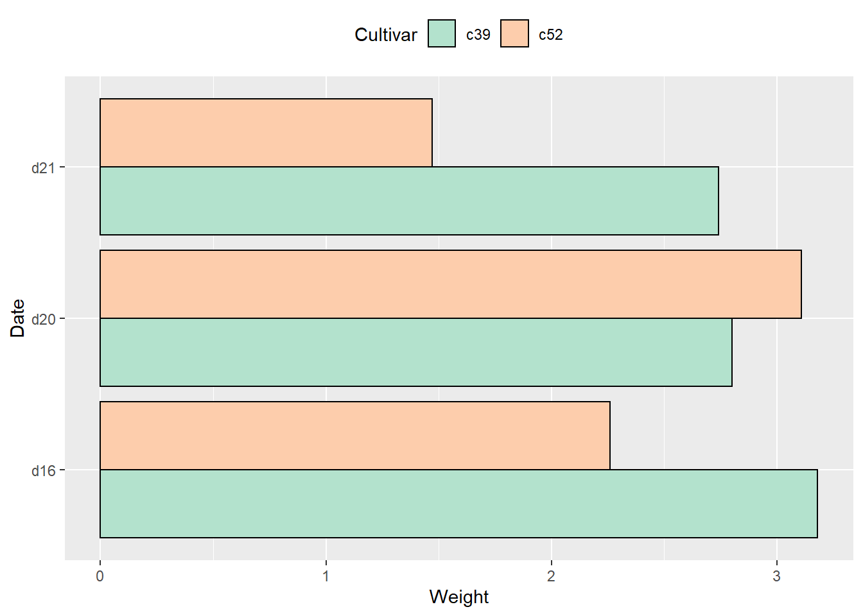Click the d20 tick label on Date axis
Image resolution: width=863 pixels, height=616 pixels.
point(44,320)
